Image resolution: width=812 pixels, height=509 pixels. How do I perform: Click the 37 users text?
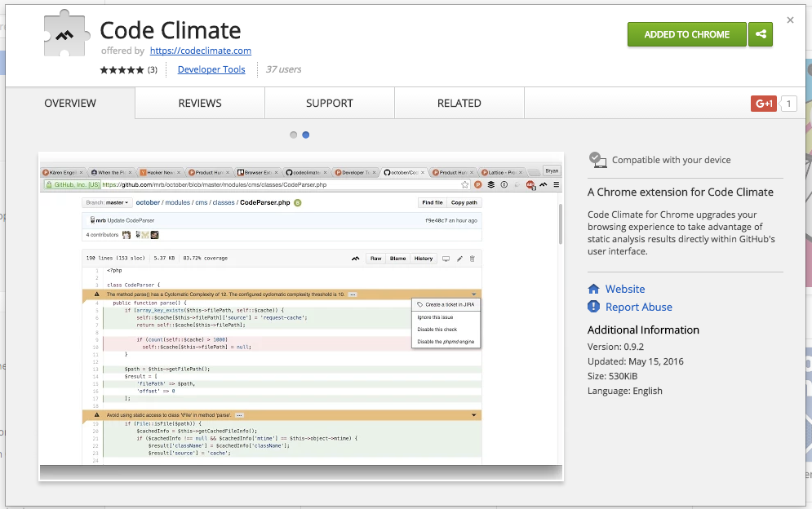[283, 69]
